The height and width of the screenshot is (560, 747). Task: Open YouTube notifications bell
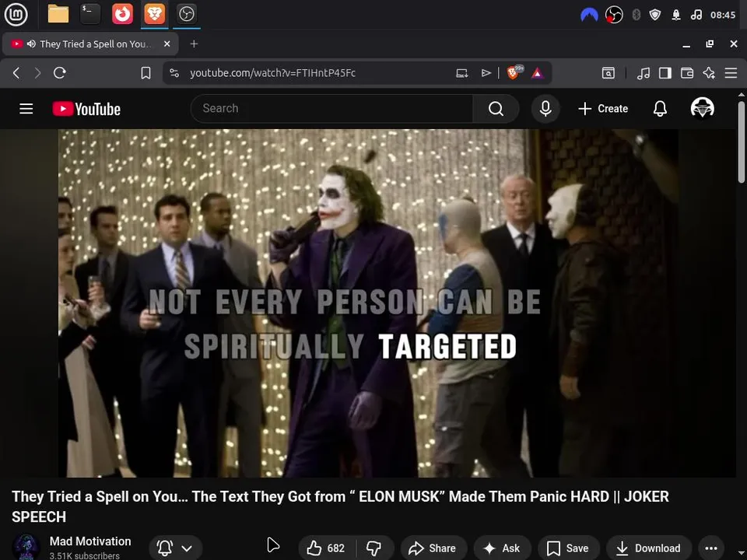660,109
